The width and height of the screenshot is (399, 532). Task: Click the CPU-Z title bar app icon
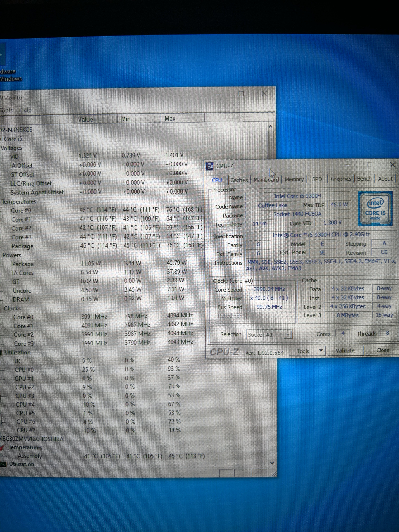(210, 166)
